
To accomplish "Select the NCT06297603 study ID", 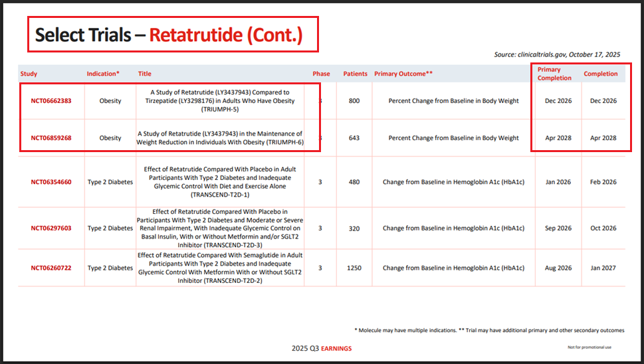I will pos(51,228).
